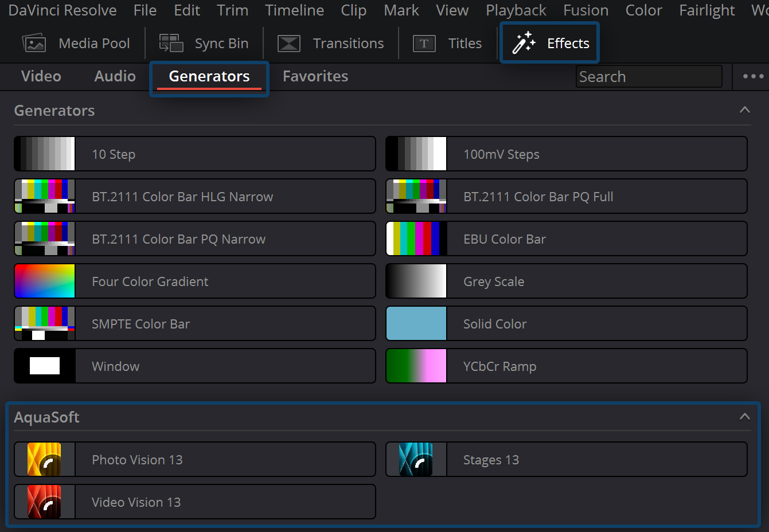Select the Video Vision 13 generator icon
The height and width of the screenshot is (532, 769).
(45, 502)
